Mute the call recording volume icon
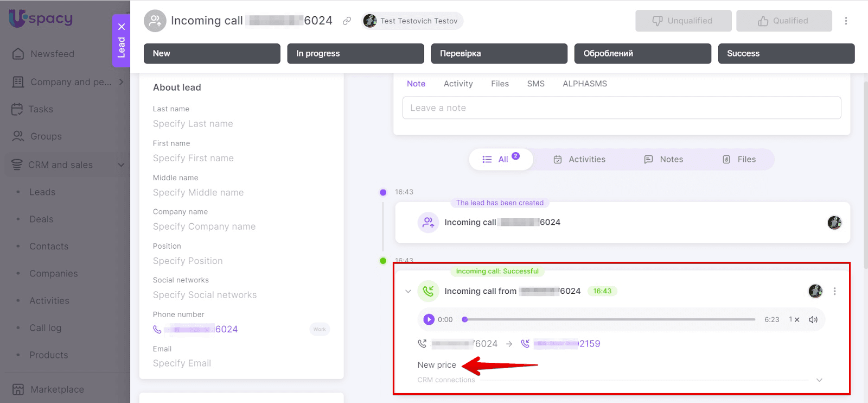Image resolution: width=868 pixels, height=403 pixels. point(813,319)
